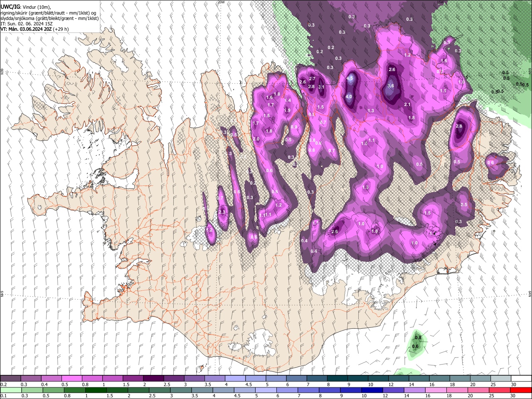Image resolution: width=532 pixels, height=399 pixels.
Task: Click the bright pink 0.5 swatch in the upper legend row
Action: click(x=71, y=378)
